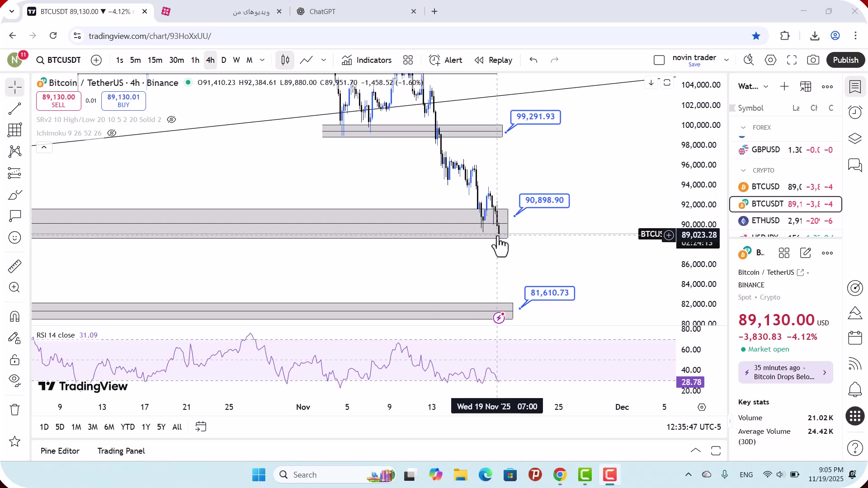Select the 1M date range
The image size is (868, 488).
(76, 427)
